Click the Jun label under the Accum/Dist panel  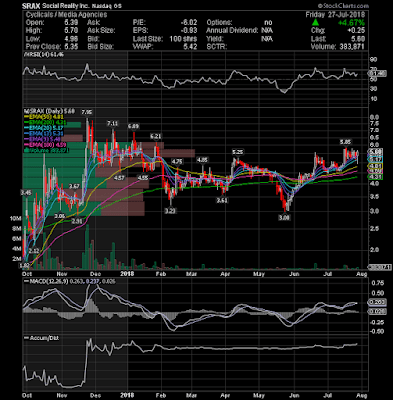pos(293,395)
